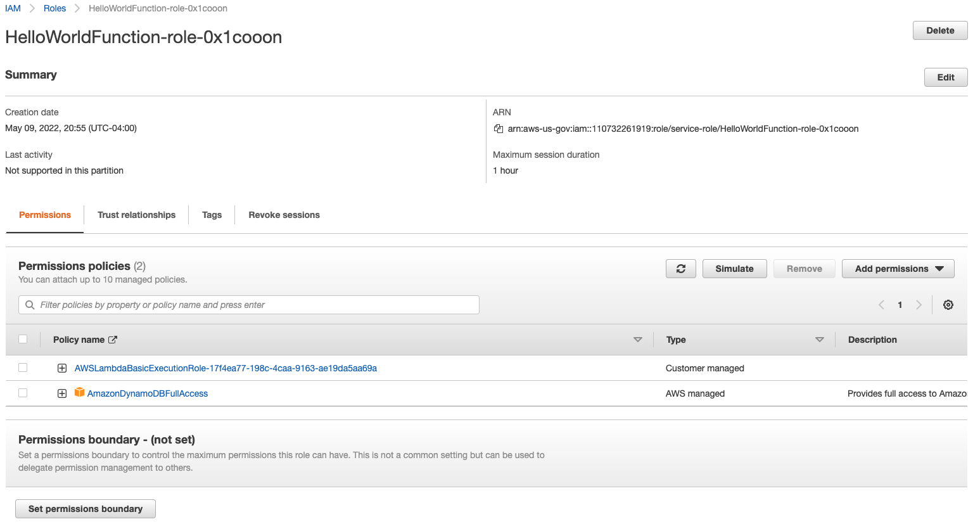Select the checkbox for AmazonDynamoDBFullAccess policy
The width and height of the screenshot is (980, 524).
point(23,392)
